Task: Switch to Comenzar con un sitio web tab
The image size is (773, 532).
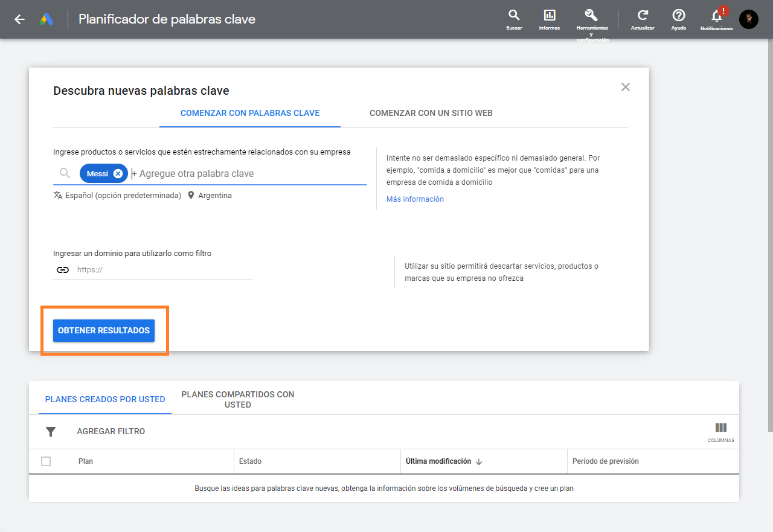Action: (431, 113)
